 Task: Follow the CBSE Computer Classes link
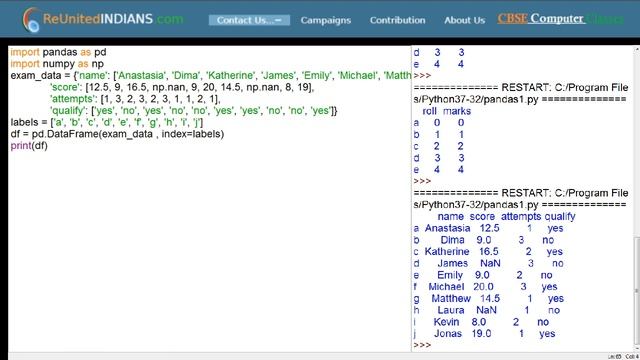(x=560, y=19)
